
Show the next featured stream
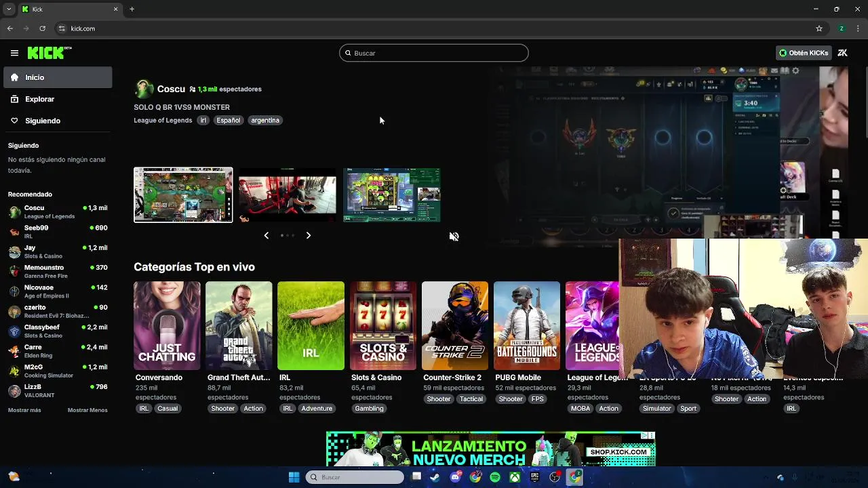[x=308, y=235]
